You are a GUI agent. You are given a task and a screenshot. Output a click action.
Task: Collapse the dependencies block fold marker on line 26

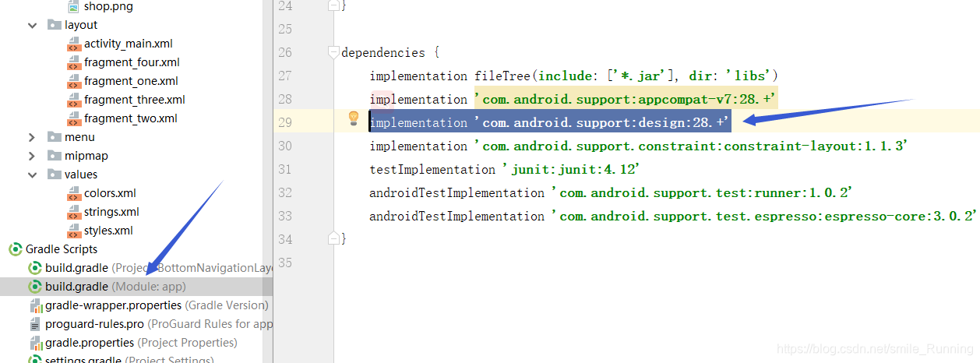click(x=334, y=52)
